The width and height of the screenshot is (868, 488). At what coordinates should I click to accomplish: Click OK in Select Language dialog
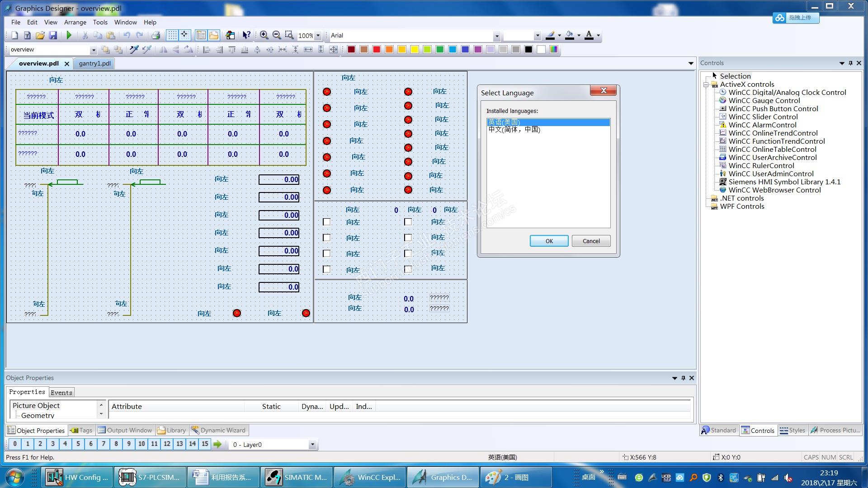pos(549,241)
